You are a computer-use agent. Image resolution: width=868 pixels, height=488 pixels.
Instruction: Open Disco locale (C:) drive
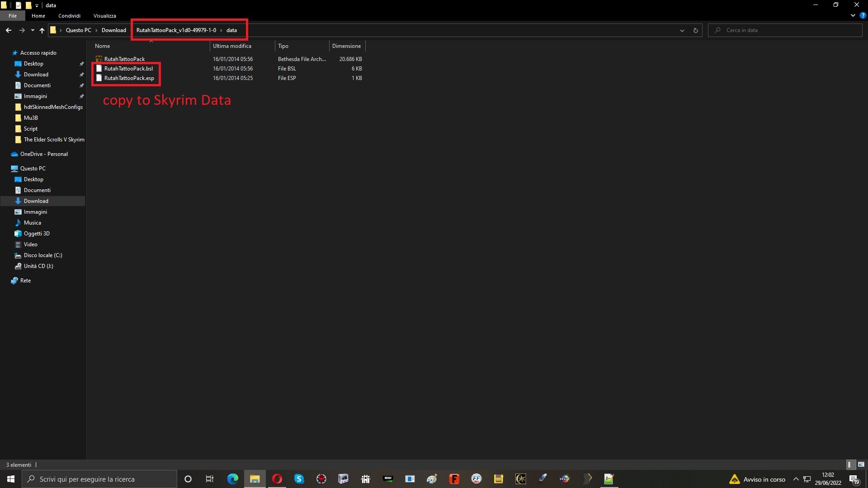point(43,255)
